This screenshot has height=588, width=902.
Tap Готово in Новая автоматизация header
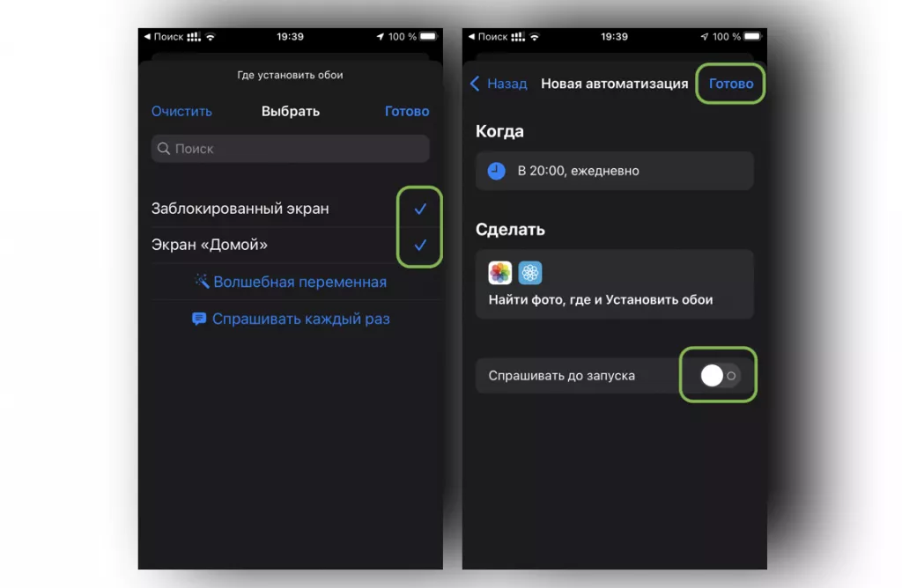[730, 84]
